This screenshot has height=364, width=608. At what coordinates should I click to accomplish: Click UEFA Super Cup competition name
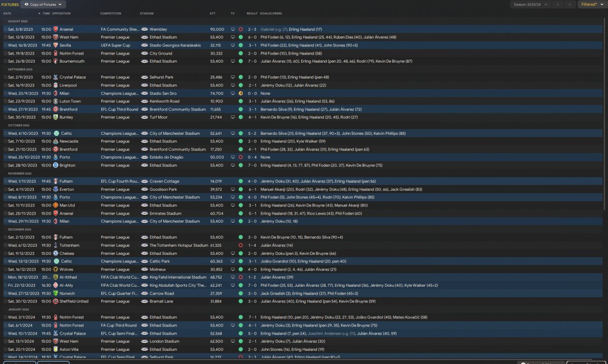pos(115,46)
